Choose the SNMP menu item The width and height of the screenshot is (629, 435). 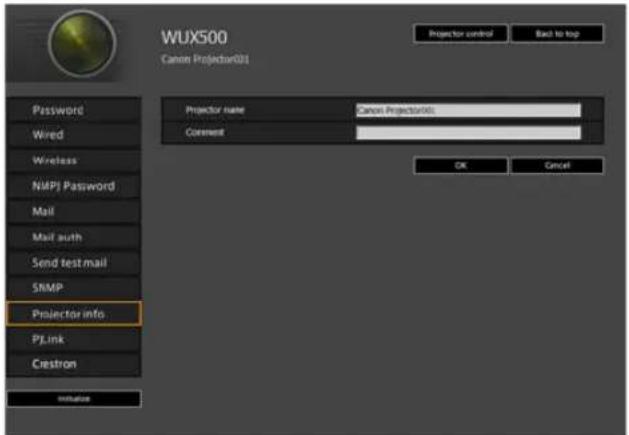(74, 288)
